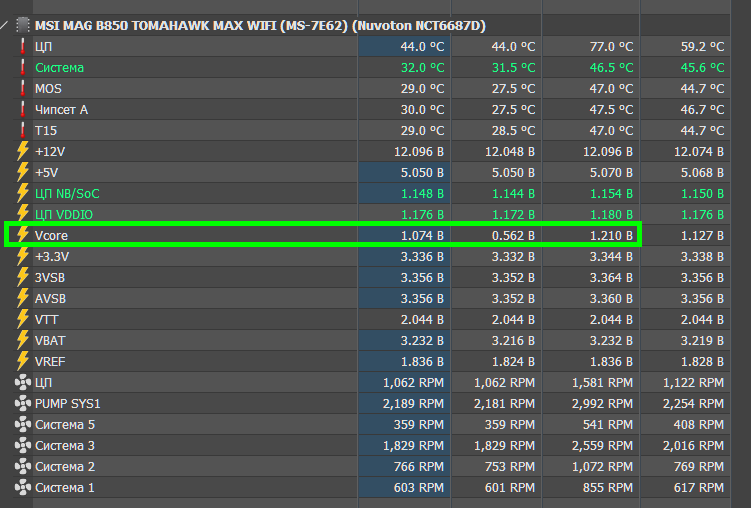Screen dimensions: 751x508
Task: Click the bolt icon beside ЦП NB/SoC
Action: pos(22,193)
